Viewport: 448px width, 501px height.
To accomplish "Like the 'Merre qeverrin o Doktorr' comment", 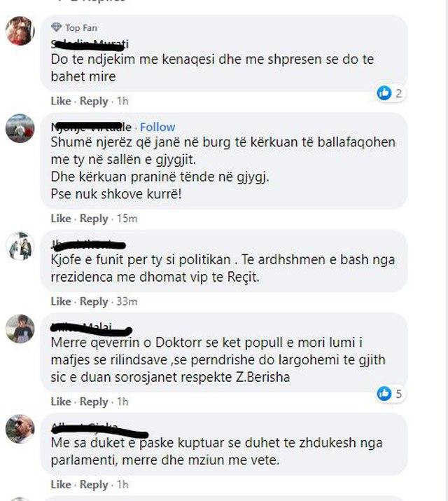I will 61,402.
